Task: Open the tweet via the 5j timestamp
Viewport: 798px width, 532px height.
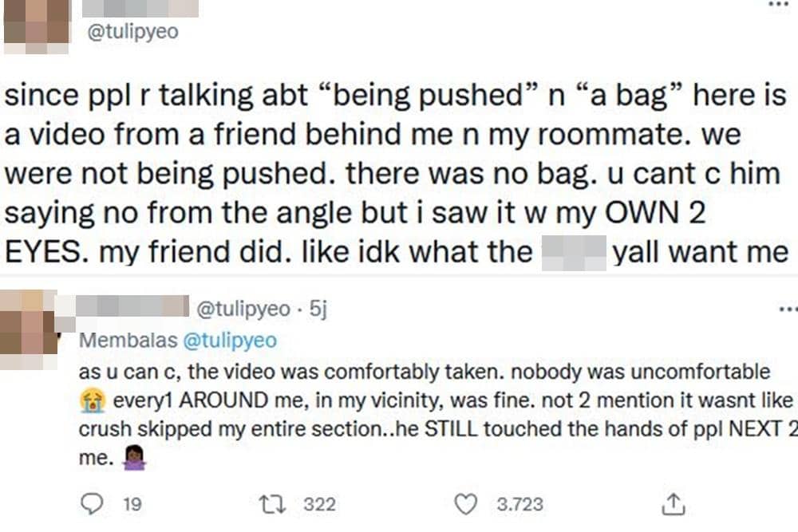Action: (318, 309)
